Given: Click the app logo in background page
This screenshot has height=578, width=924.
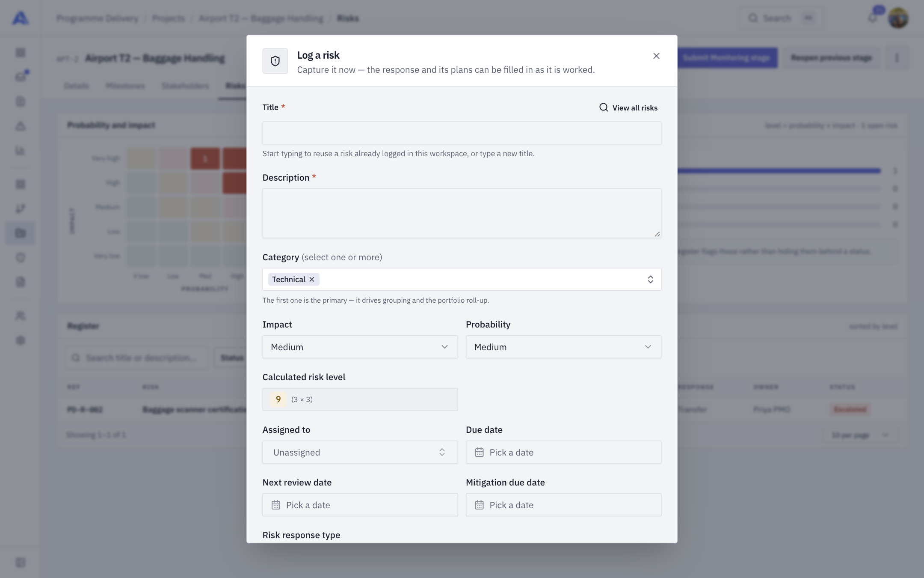Looking at the screenshot, I should click(20, 18).
